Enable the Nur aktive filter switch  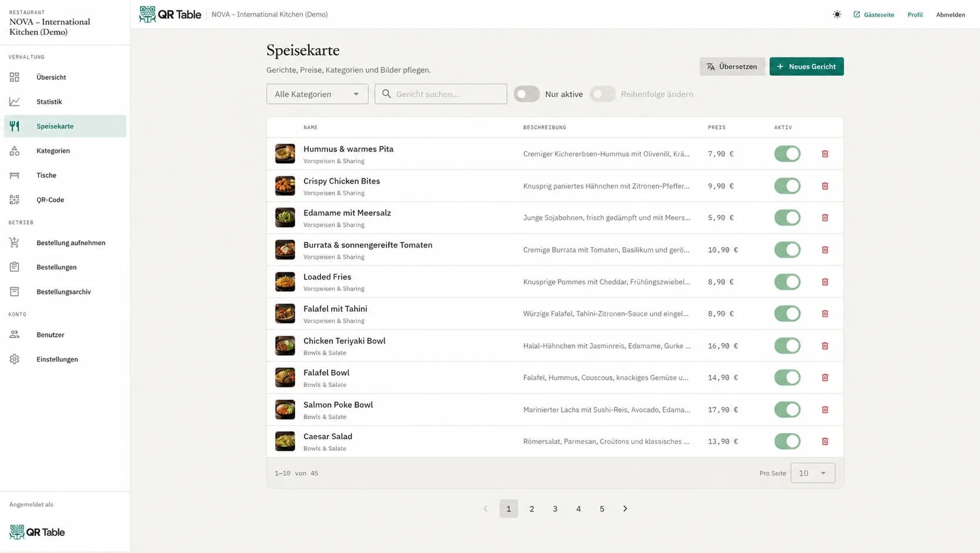[x=526, y=94]
